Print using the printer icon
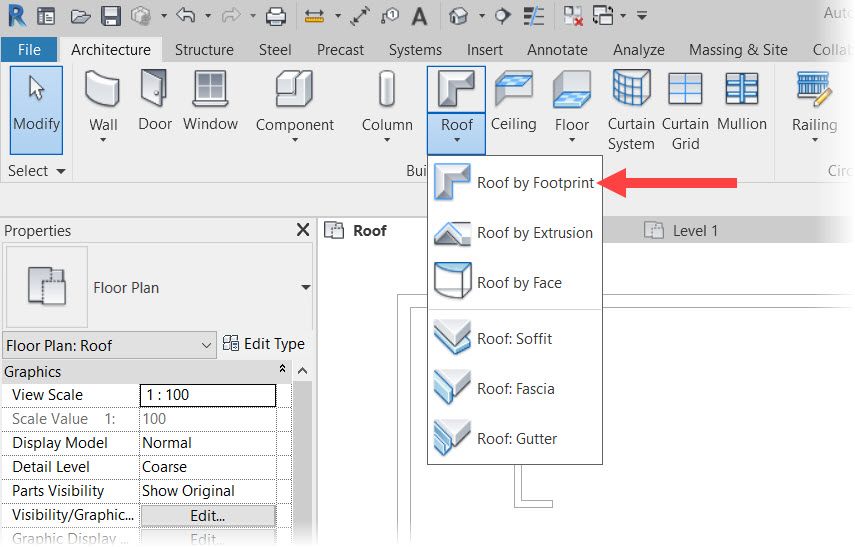Viewport: 855px width, 547px height. [276, 16]
